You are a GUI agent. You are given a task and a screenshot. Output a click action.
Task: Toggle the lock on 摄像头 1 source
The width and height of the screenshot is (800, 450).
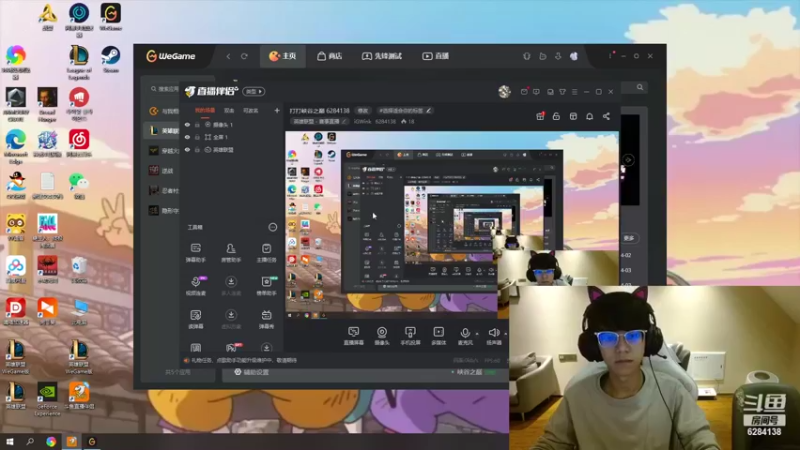[197, 124]
